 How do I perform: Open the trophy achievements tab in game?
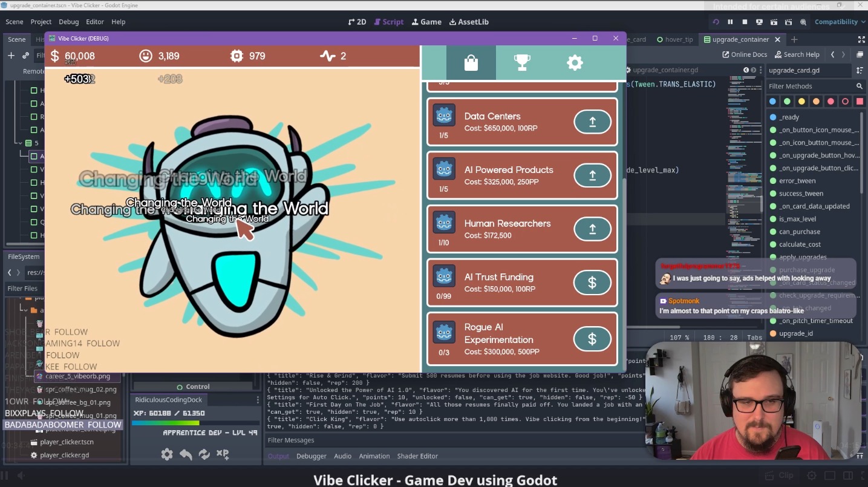pos(522,62)
